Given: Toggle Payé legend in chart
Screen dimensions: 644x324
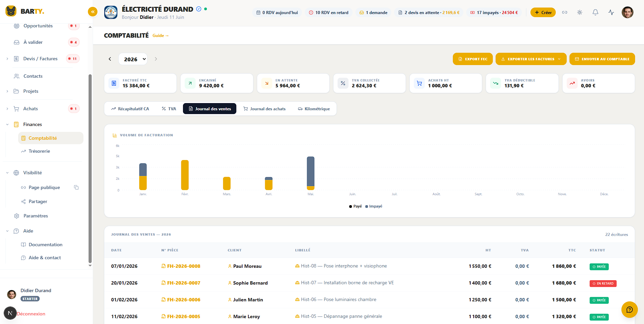Looking at the screenshot, I should [x=355, y=206].
